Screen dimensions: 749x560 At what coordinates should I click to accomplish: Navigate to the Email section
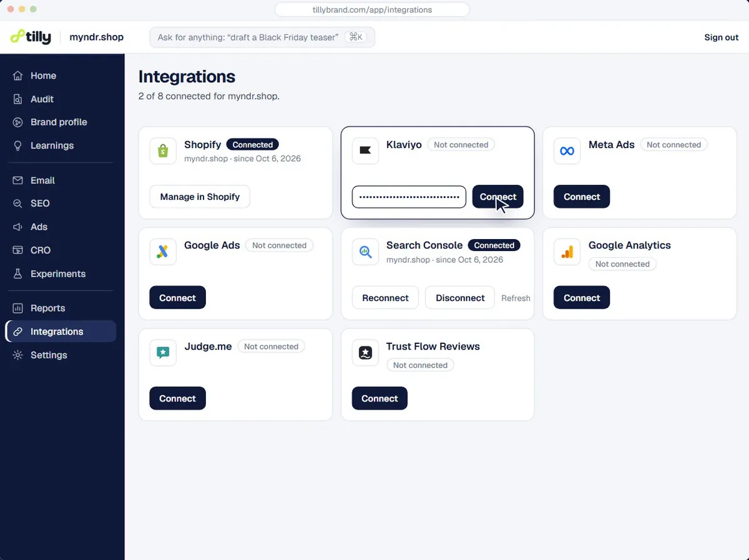point(61,180)
